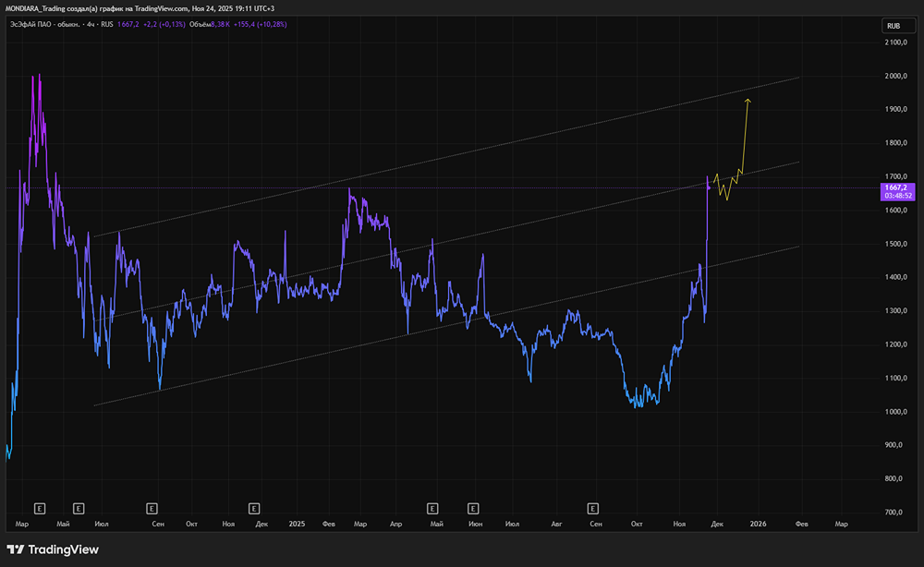Click the 1 500,0 price axis label

895,244
